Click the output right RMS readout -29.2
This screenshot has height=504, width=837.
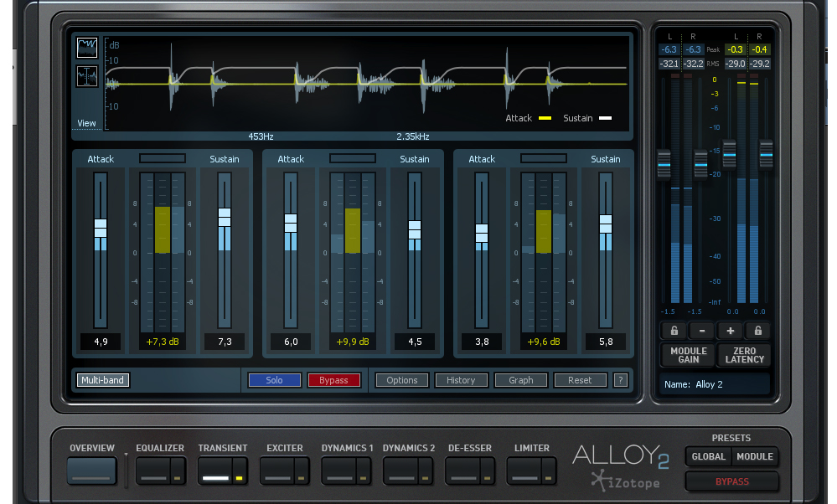pyautogui.click(x=760, y=64)
